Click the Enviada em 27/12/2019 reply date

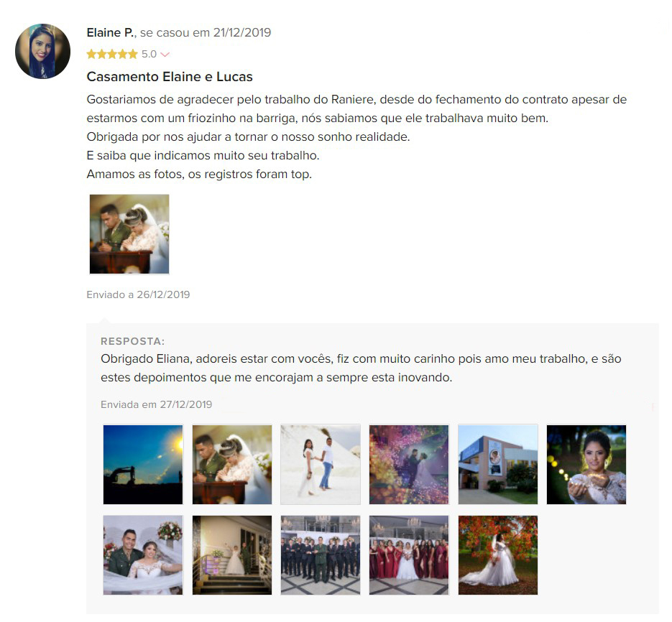[157, 405]
